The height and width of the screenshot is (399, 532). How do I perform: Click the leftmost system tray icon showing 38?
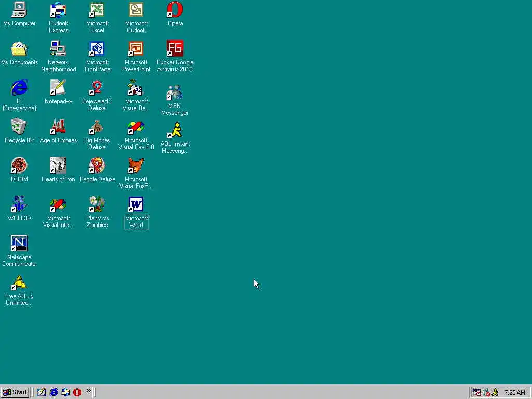click(x=477, y=393)
